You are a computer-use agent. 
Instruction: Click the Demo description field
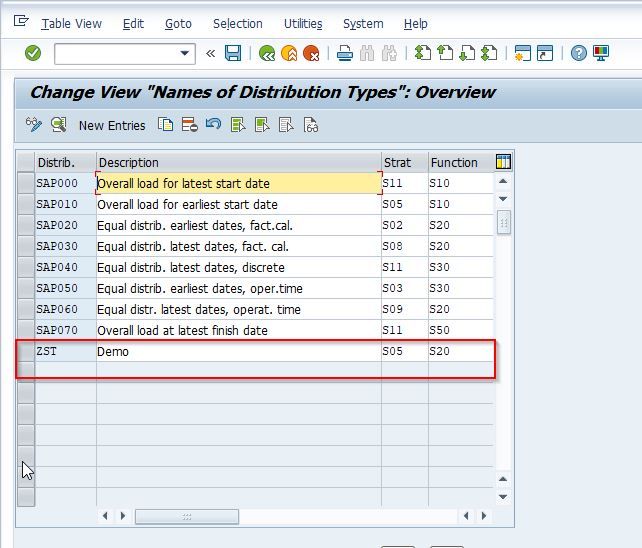click(239, 351)
